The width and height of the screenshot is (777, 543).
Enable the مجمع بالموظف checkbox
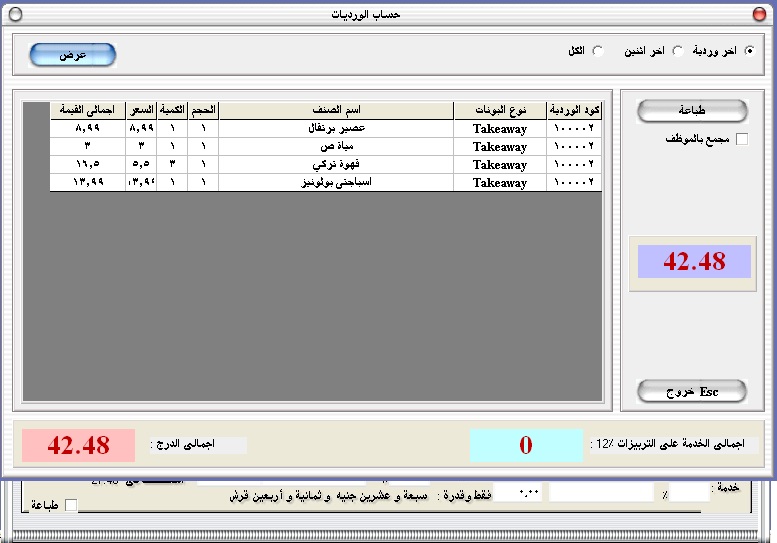[741, 139]
